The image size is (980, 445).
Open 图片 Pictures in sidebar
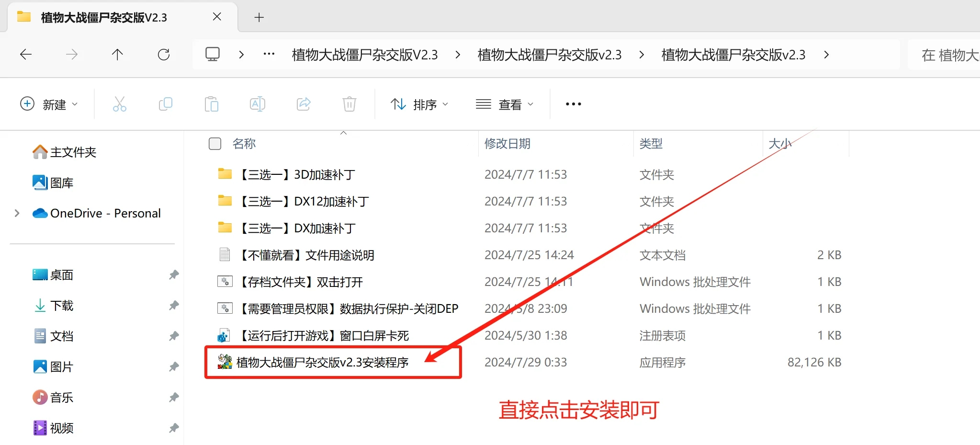[x=53, y=367]
